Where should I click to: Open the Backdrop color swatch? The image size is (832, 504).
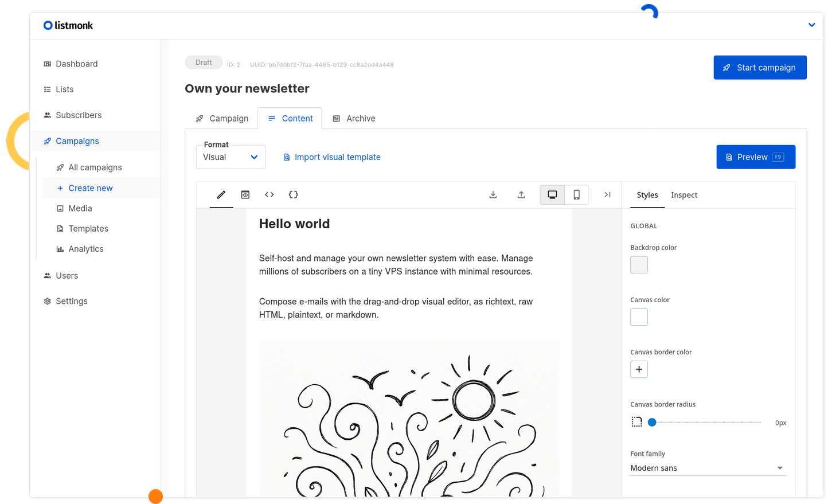tap(639, 265)
